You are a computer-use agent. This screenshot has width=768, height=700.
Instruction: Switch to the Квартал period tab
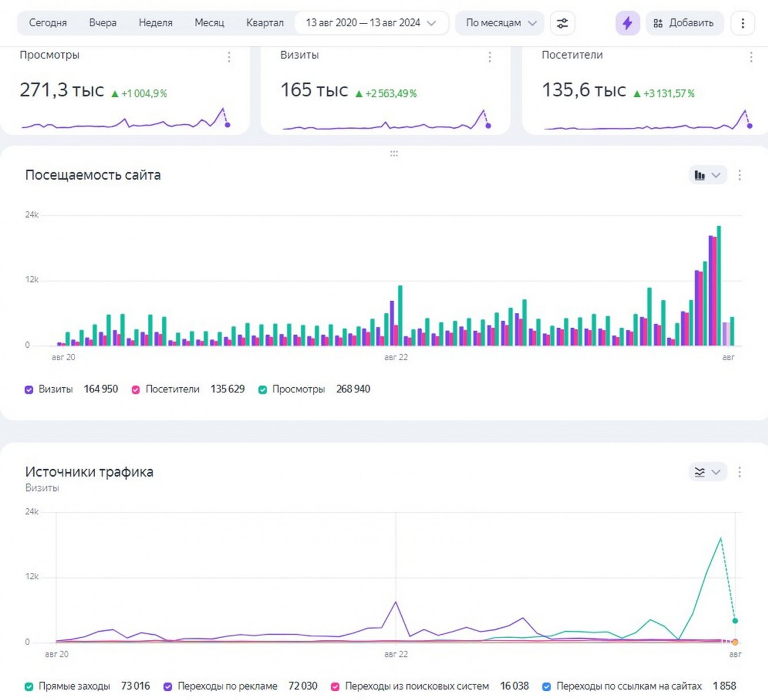point(264,23)
